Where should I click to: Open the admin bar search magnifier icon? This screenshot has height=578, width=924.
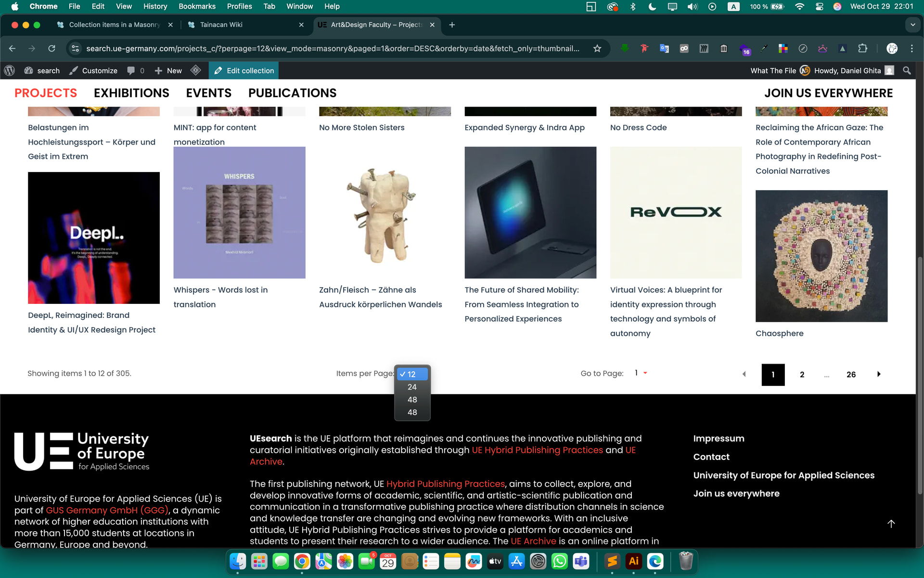(x=907, y=70)
